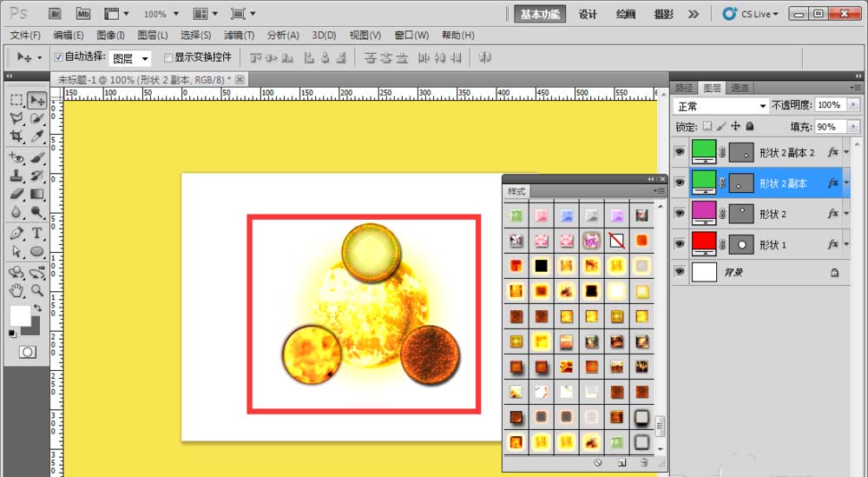Open the blend mode 正常 dropdown
The image size is (868, 477).
[x=722, y=105]
